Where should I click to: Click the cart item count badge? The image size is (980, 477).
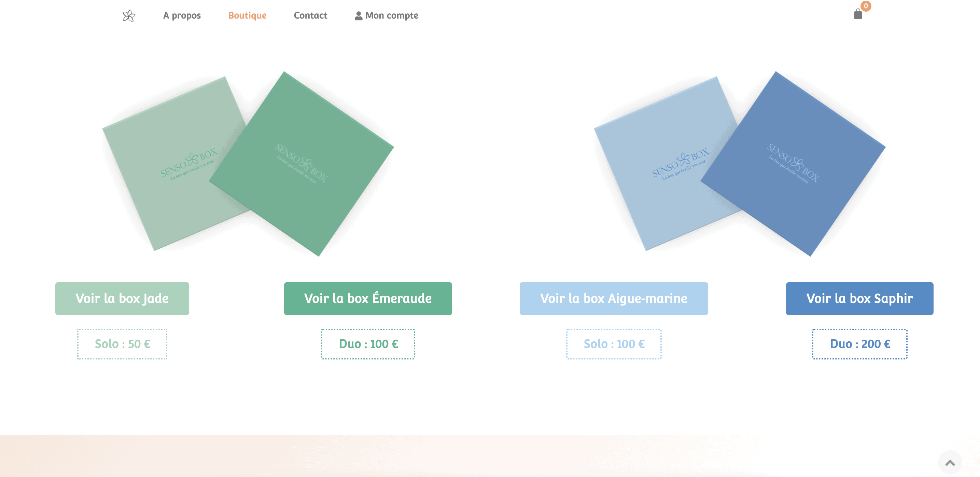tap(866, 6)
